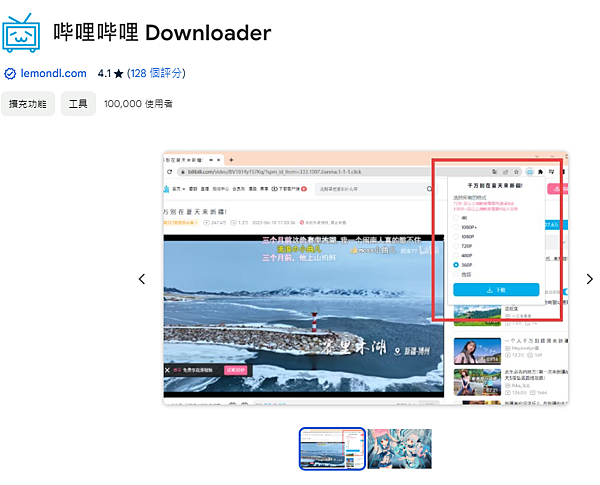Select the 工具 category chip

pyautogui.click(x=78, y=104)
